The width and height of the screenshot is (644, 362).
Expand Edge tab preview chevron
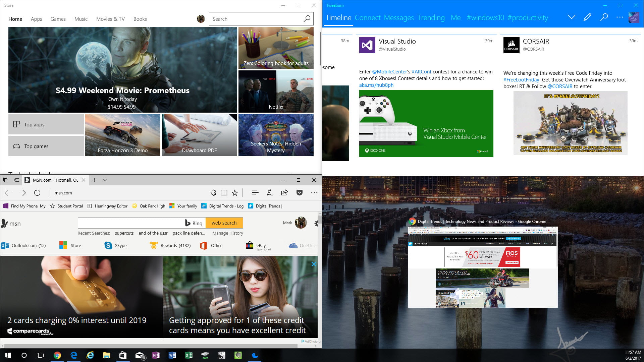[x=105, y=180]
